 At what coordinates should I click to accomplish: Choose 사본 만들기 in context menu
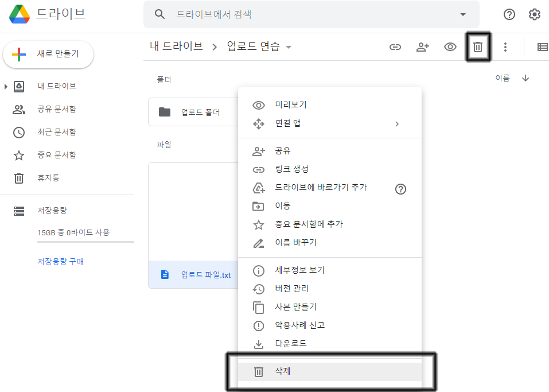pyautogui.click(x=330, y=307)
